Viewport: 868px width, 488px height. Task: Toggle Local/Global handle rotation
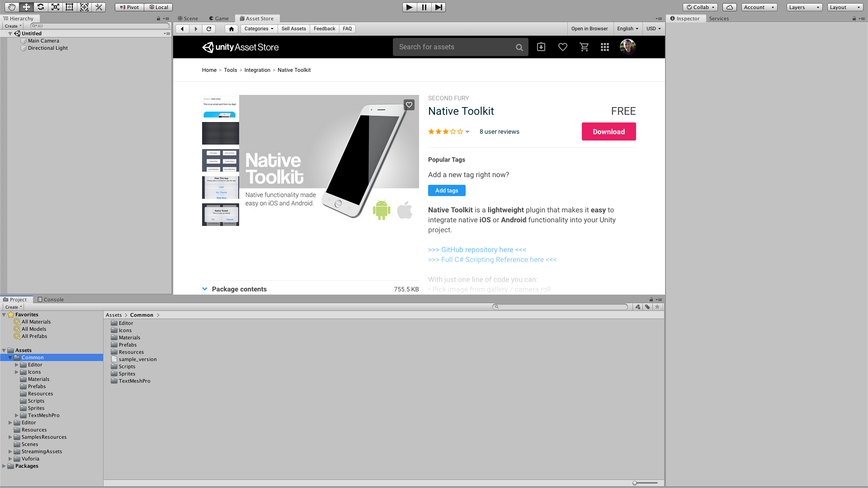[x=159, y=7]
